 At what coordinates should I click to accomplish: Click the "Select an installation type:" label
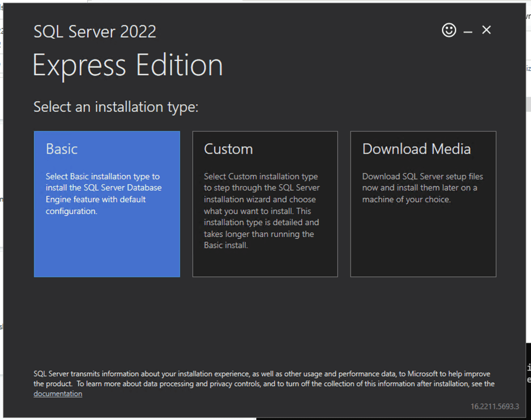(x=116, y=107)
